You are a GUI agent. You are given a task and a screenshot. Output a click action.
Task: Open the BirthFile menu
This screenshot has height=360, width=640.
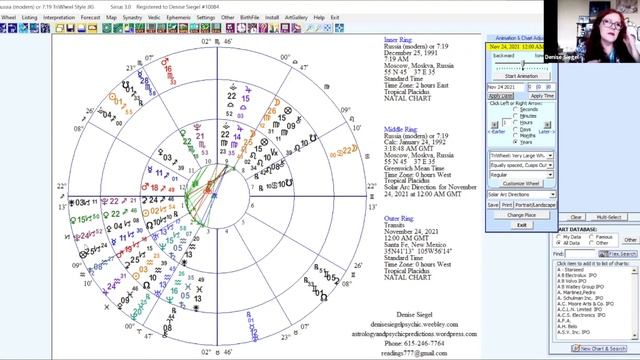249,18
